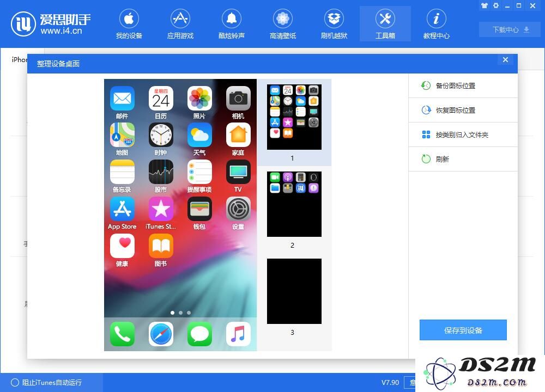This screenshot has width=545, height=392.
Task: Select the Messages icon in dock
Action: point(199,334)
